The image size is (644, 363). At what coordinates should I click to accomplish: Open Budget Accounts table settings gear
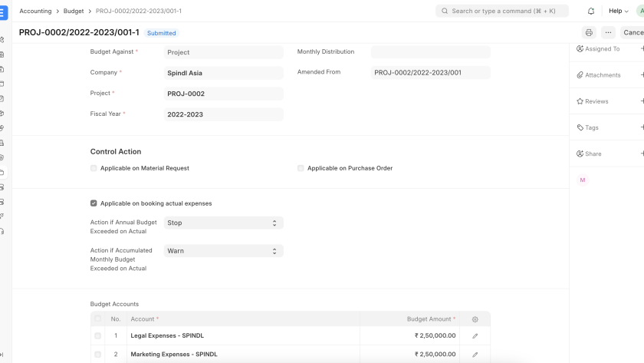point(475,319)
